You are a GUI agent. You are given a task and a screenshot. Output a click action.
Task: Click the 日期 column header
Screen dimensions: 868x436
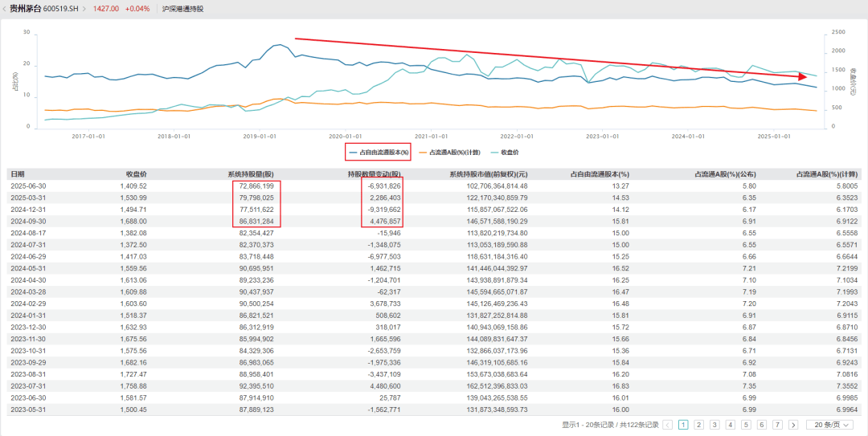17,173
